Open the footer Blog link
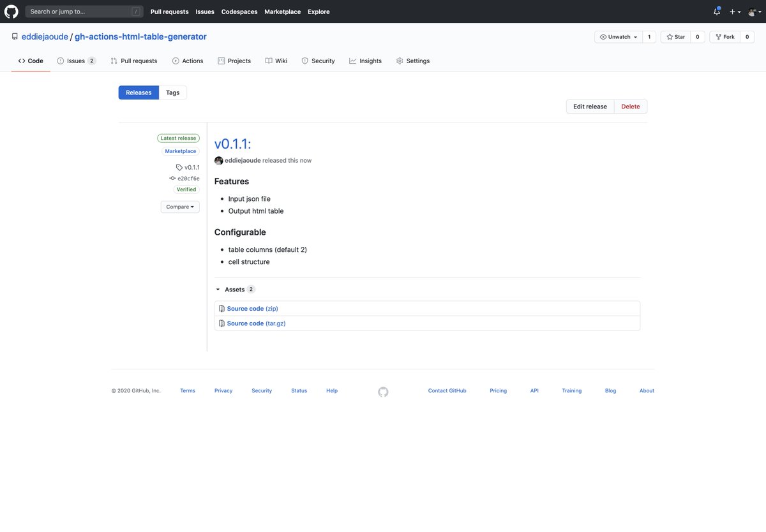Viewport: 766px width, 532px height. (x=611, y=391)
